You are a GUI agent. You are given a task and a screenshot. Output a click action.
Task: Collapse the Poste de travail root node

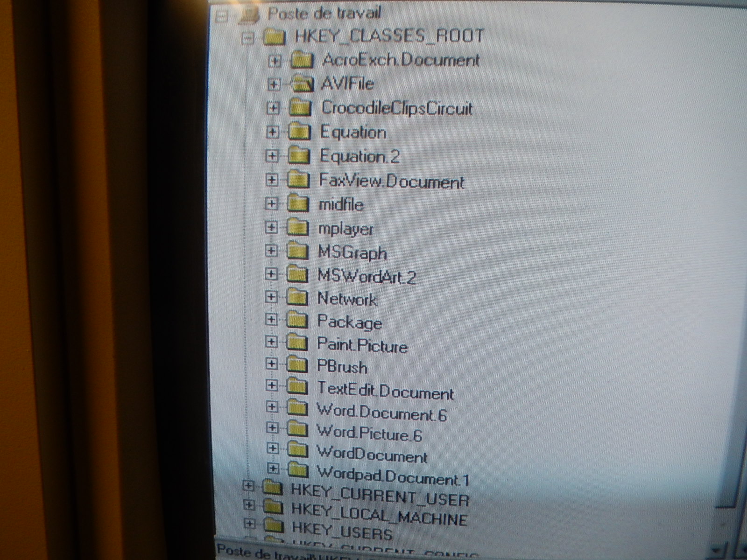pyautogui.click(x=223, y=16)
